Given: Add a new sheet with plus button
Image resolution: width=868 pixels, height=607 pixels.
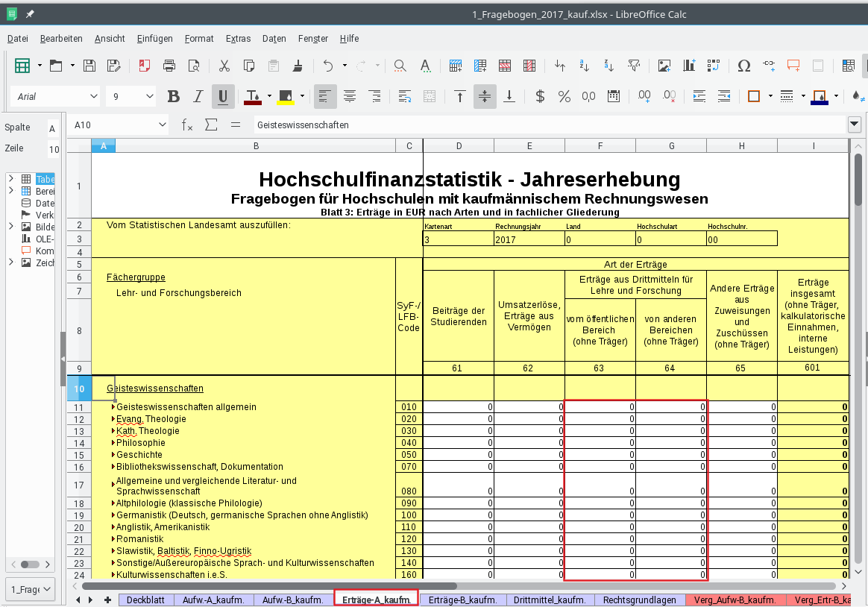Looking at the screenshot, I should click(107, 600).
